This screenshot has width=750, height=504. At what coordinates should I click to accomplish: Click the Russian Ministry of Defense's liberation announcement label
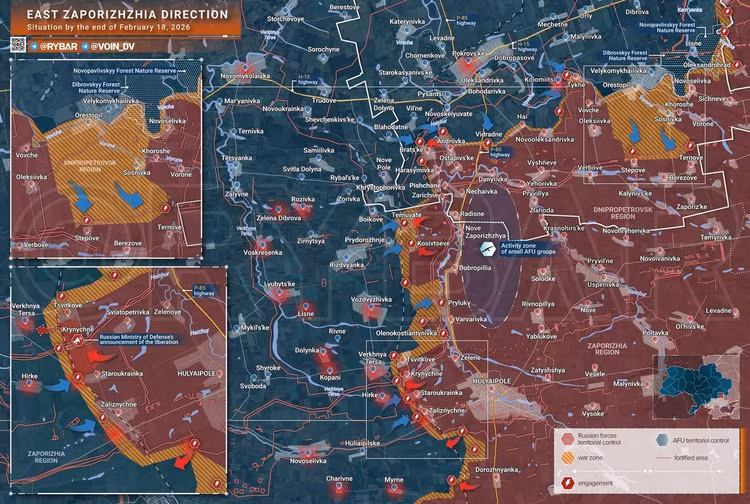click(136, 340)
